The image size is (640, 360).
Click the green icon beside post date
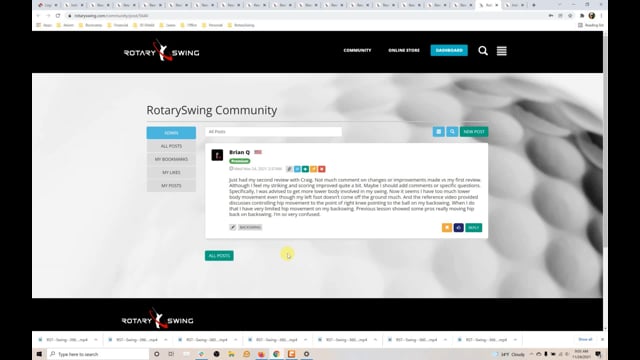305,169
